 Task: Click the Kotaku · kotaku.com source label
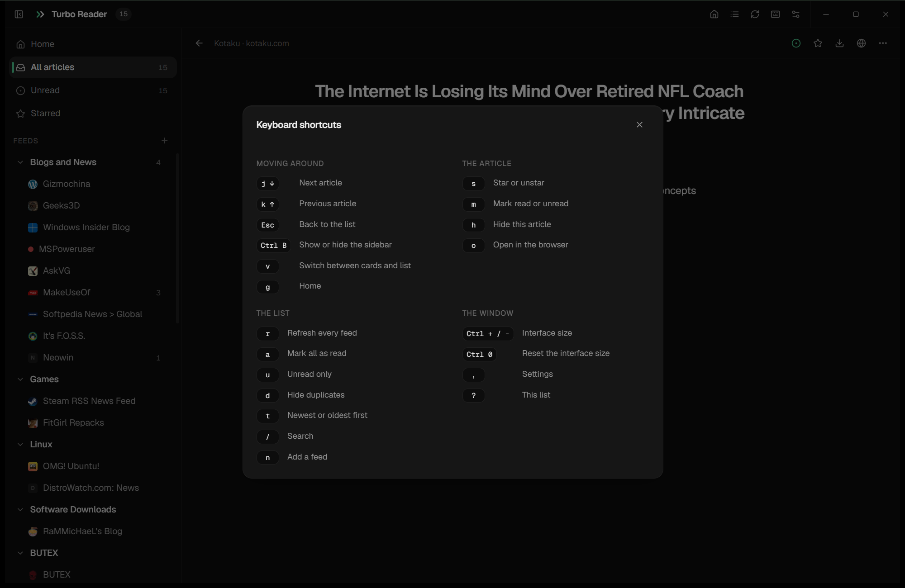tap(251, 43)
